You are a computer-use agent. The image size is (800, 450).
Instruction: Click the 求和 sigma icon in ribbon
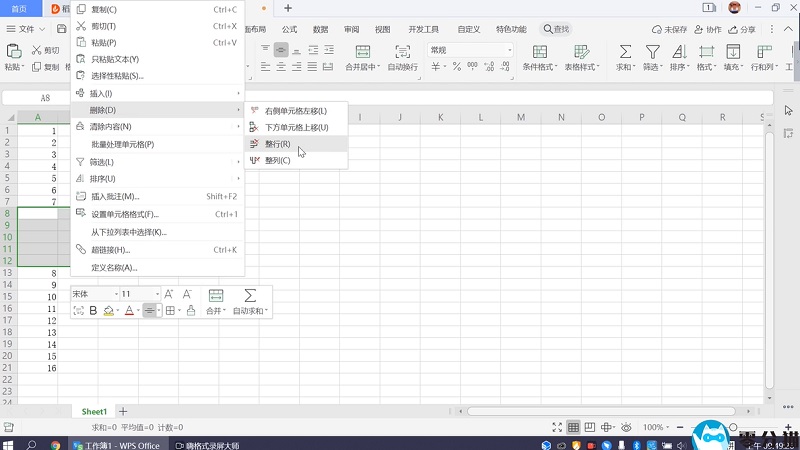click(x=625, y=51)
